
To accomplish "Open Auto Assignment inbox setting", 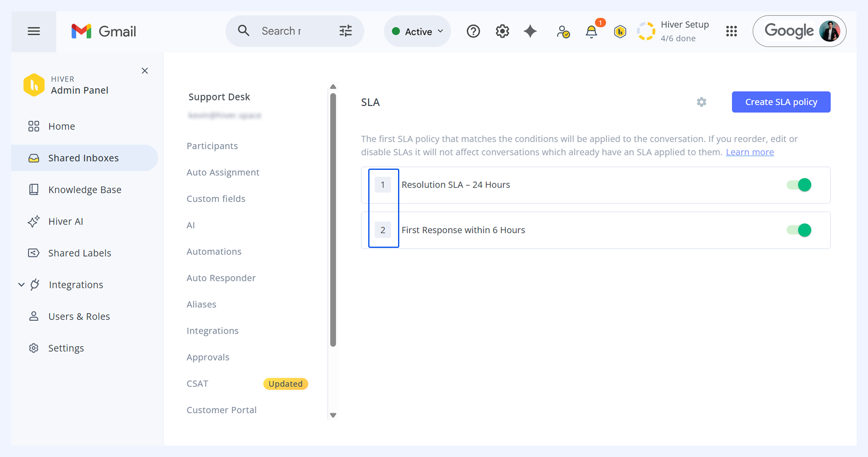I will click(x=223, y=172).
